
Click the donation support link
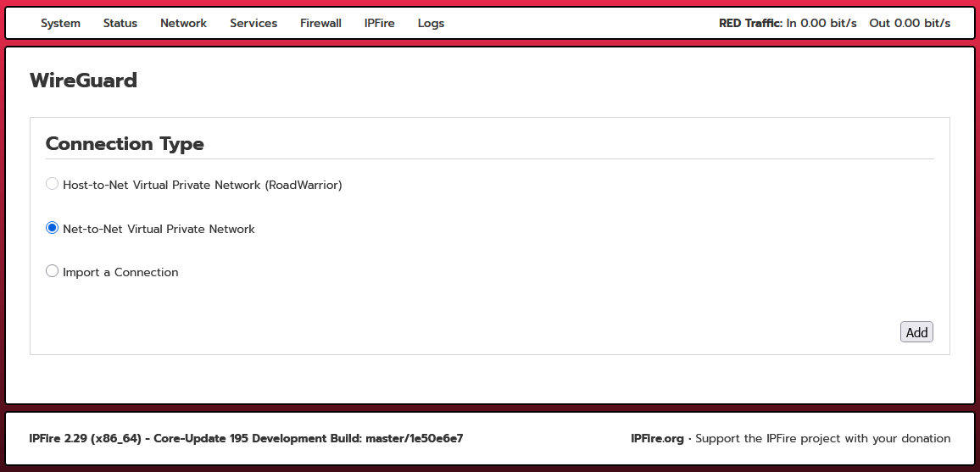[822, 438]
